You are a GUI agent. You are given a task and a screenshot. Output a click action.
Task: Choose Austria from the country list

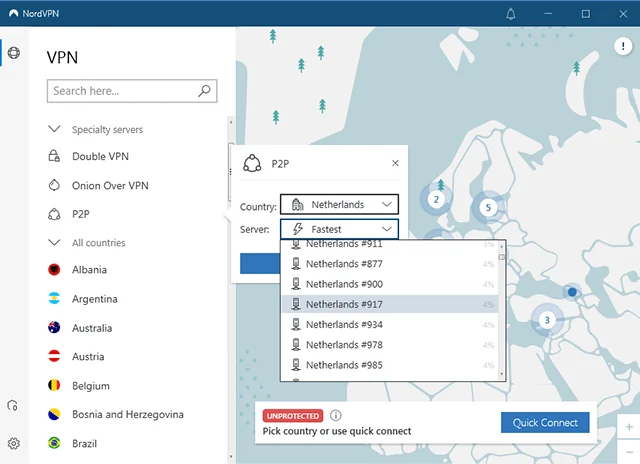[88, 357]
